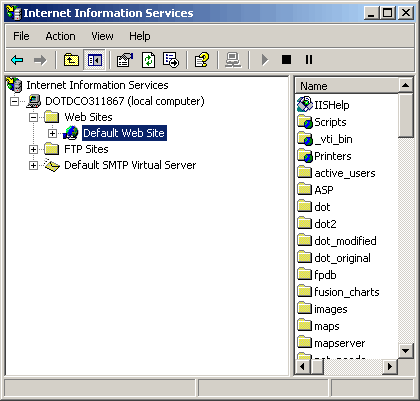This screenshot has height=401, width=420.
Task: Click the vertical scrollbar thumb
Action: click(x=405, y=115)
